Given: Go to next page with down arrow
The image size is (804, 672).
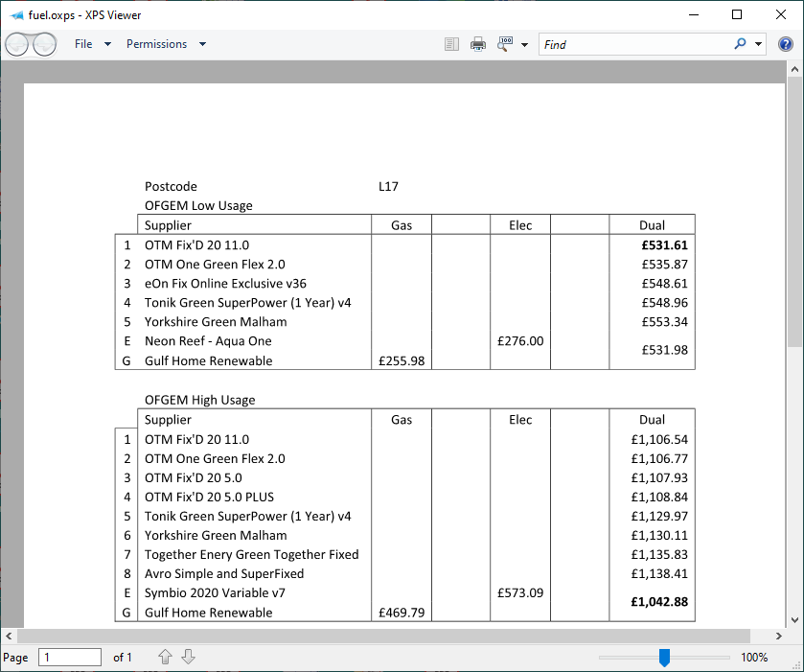Looking at the screenshot, I should coord(188,657).
